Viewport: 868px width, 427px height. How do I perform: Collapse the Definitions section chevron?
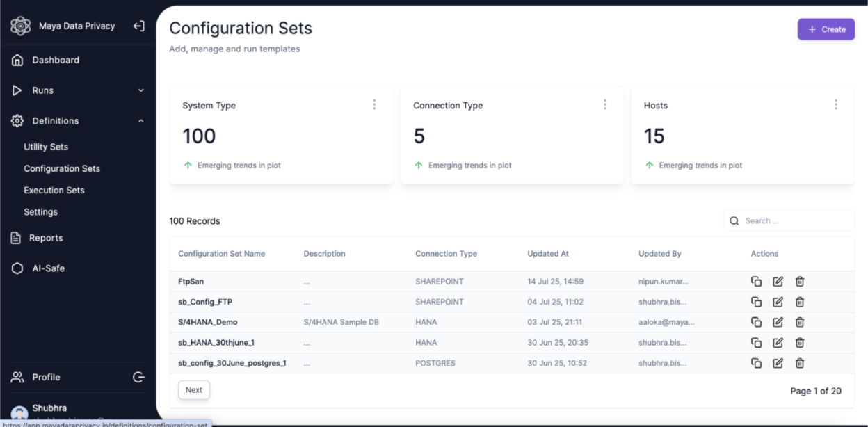click(x=140, y=121)
